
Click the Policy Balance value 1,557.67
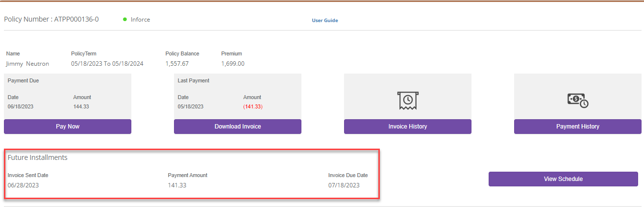click(177, 64)
